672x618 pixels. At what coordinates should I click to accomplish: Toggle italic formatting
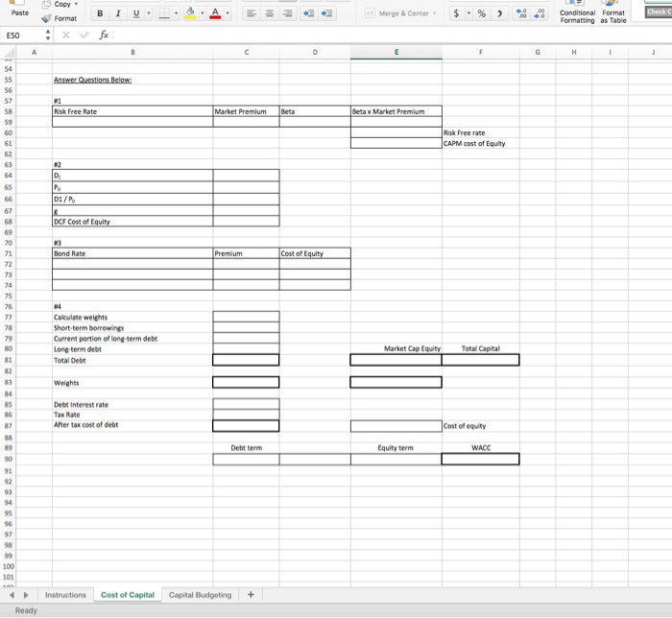(118, 13)
